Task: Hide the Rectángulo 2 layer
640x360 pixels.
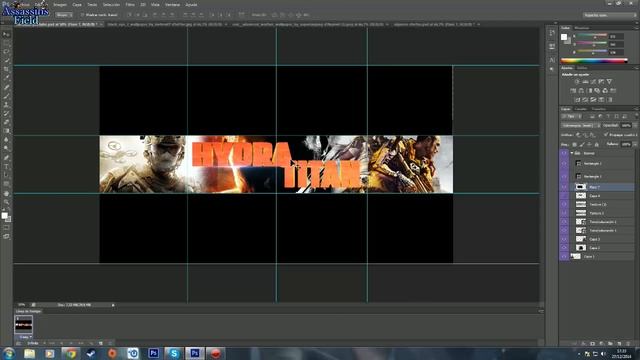Action: [564, 163]
